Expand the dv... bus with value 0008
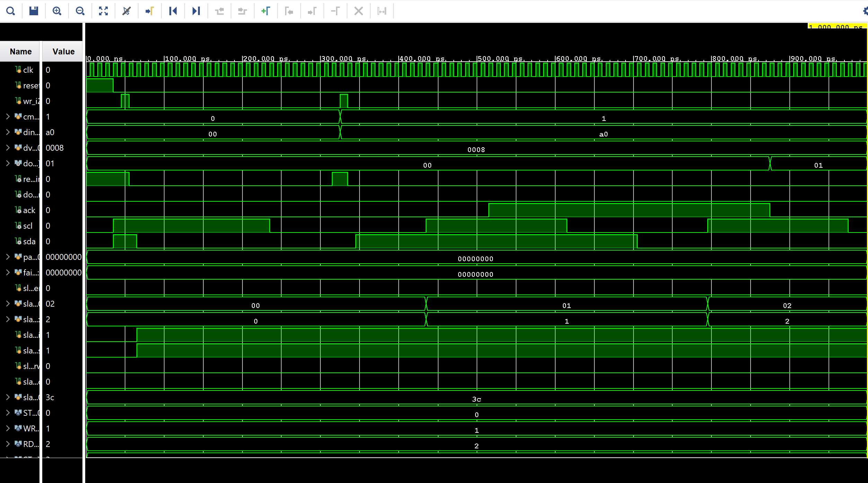The width and height of the screenshot is (868, 483). point(8,148)
